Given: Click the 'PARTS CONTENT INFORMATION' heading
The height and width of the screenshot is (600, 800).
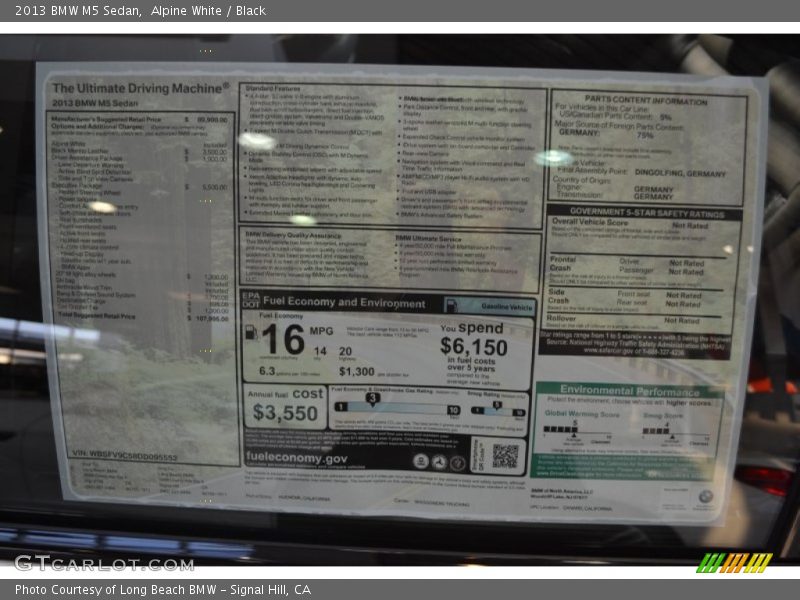Looking at the screenshot, I should click(646, 101).
